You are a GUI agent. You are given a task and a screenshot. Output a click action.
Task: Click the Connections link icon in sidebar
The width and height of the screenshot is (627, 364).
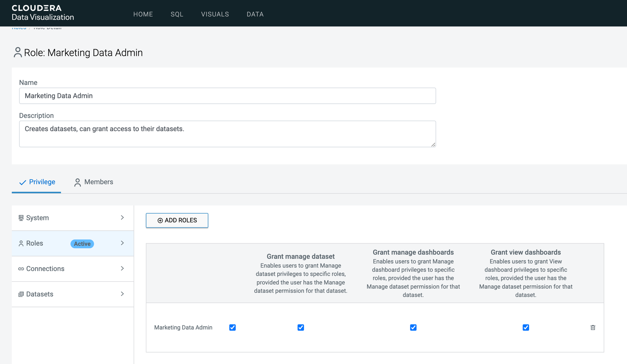pyautogui.click(x=21, y=269)
